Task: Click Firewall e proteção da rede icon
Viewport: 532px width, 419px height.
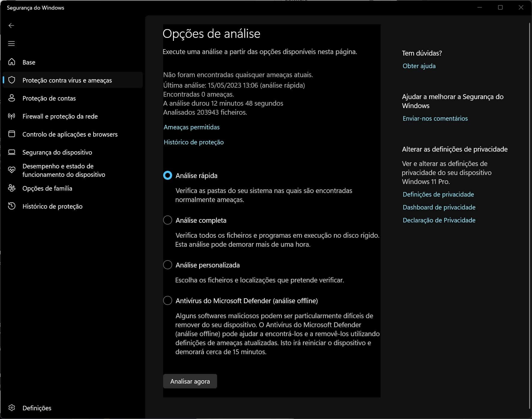Action: (x=12, y=116)
